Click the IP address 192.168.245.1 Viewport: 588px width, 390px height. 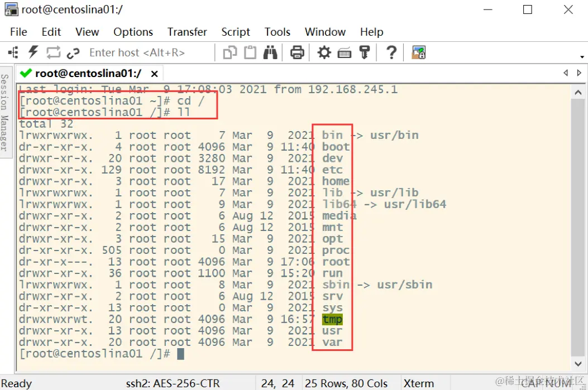tap(353, 89)
